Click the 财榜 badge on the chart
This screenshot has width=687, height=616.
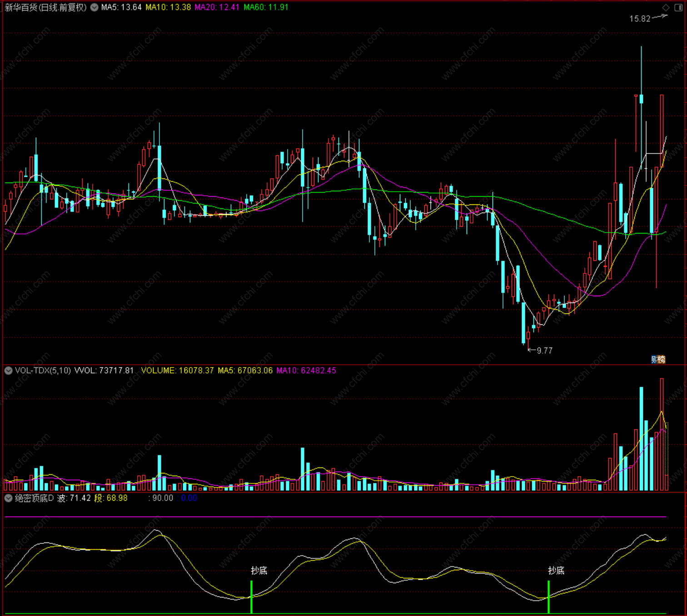click(658, 359)
